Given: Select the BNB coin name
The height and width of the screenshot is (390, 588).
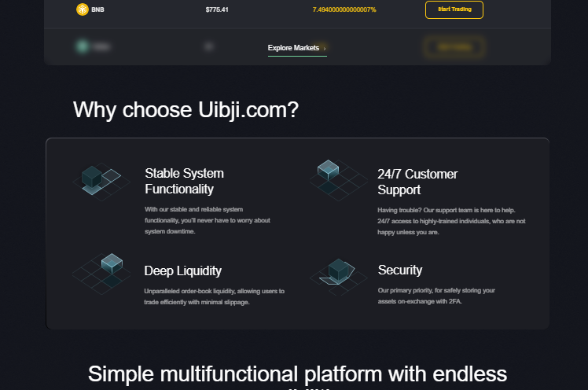Looking at the screenshot, I should pos(97,9).
